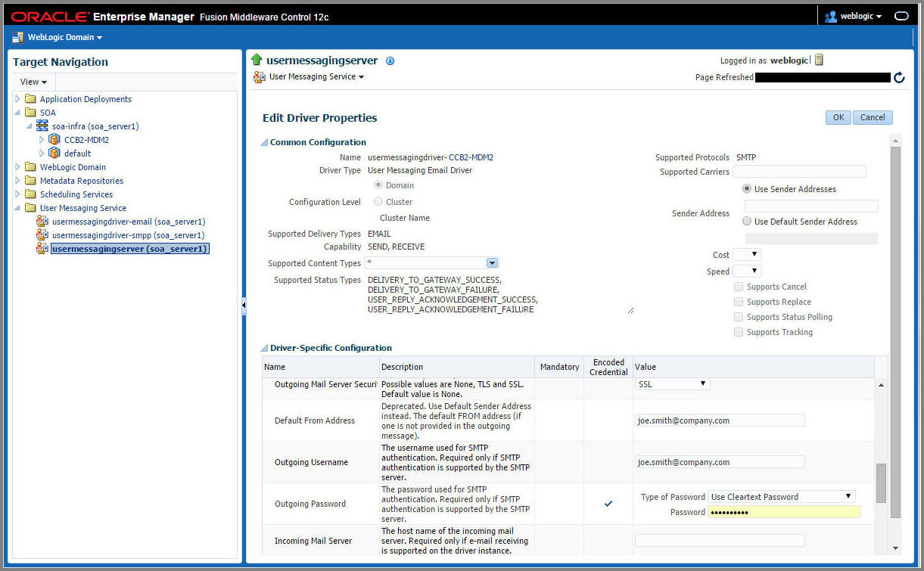The image size is (924, 571).
Task: Click the page vertical scrollbar thumb
Action: pyautogui.click(x=896, y=332)
